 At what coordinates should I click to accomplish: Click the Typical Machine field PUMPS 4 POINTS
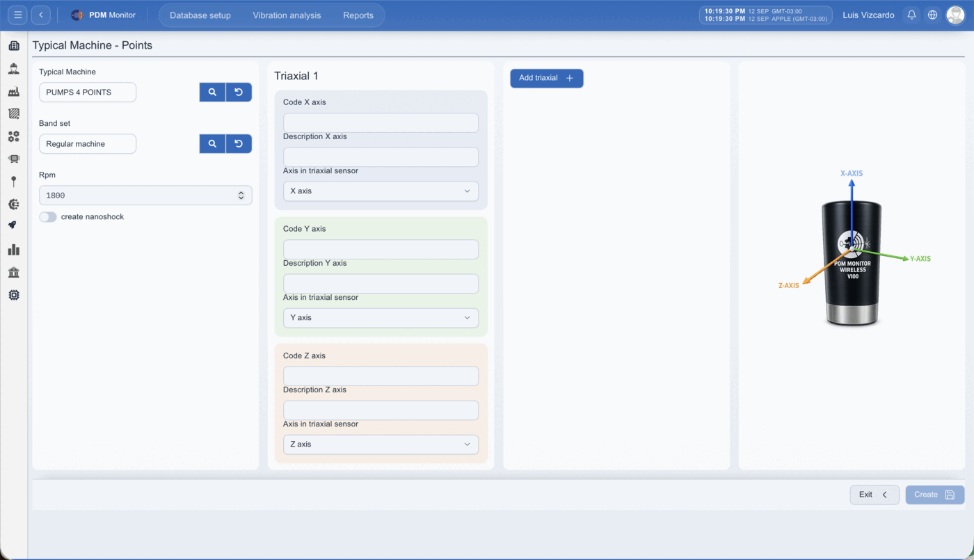(88, 92)
